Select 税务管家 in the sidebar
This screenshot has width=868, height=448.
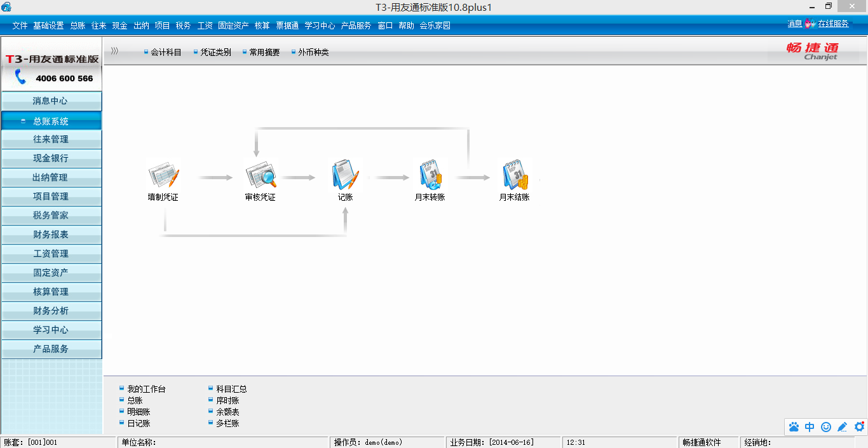[x=51, y=215]
